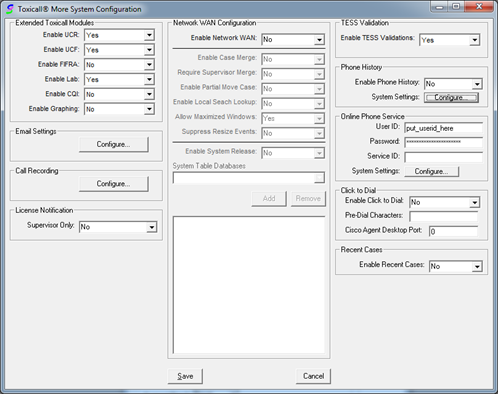The height and width of the screenshot is (394, 498).
Task: Open the Enable TESS Validations dropdown
Action: coord(449,40)
